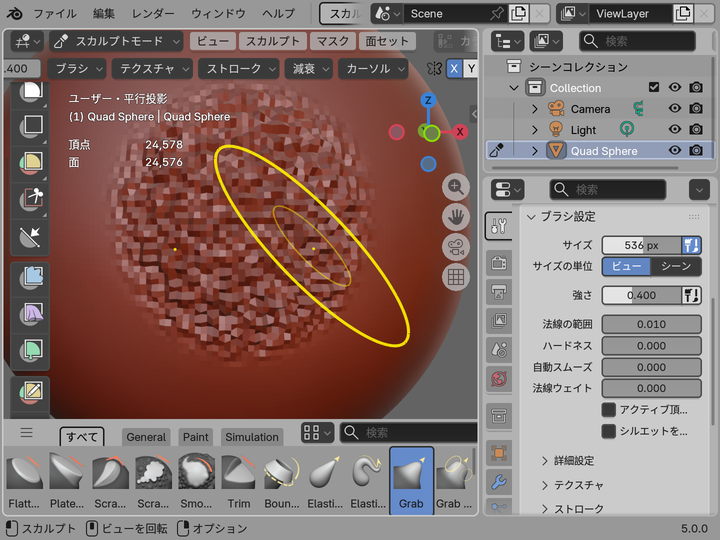Image resolution: width=720 pixels, height=540 pixels.
Task: Open Modifiers properties tab
Action: [x=499, y=482]
